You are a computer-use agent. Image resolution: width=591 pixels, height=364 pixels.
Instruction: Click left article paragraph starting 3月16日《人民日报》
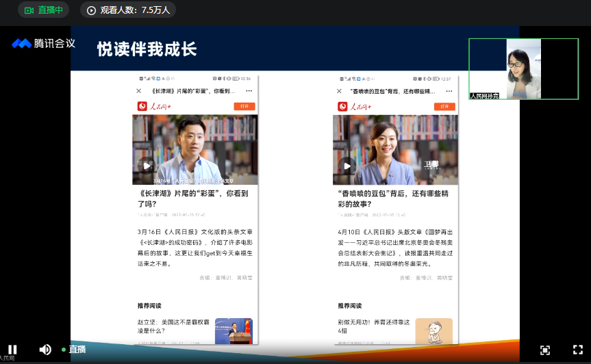[x=195, y=248]
